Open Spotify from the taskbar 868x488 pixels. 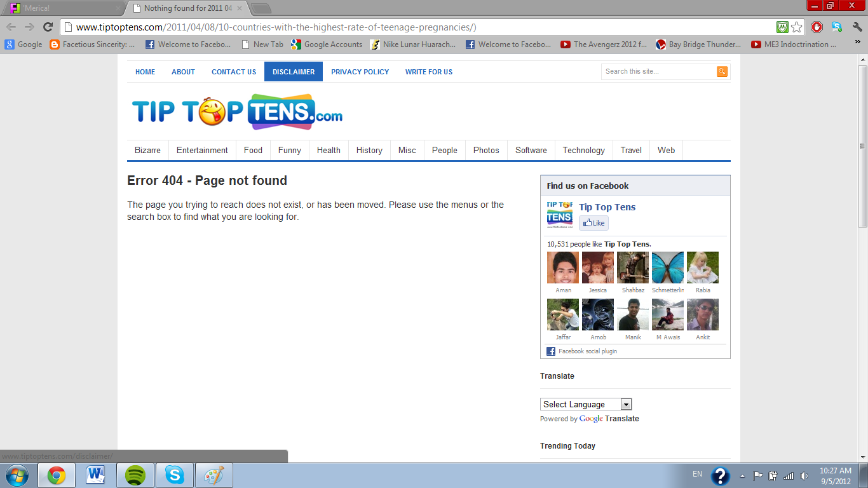click(x=135, y=475)
